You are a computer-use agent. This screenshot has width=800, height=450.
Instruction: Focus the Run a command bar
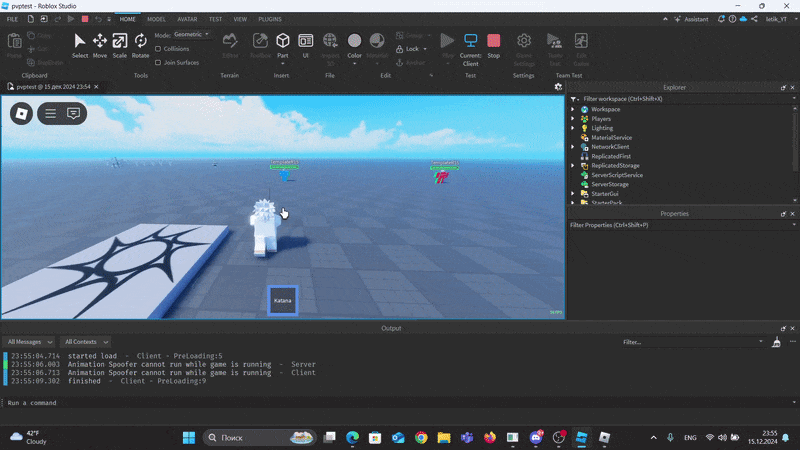coord(398,403)
